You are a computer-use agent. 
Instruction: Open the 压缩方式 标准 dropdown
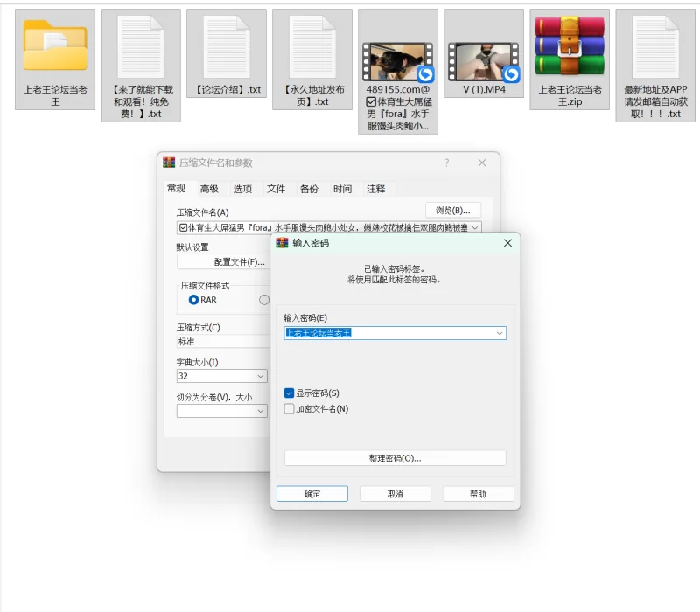click(x=223, y=342)
